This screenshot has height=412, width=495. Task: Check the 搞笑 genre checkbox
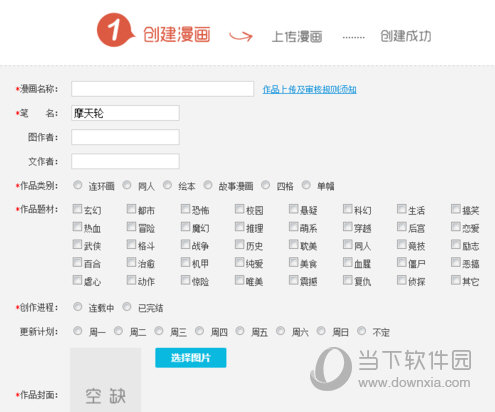coord(456,209)
